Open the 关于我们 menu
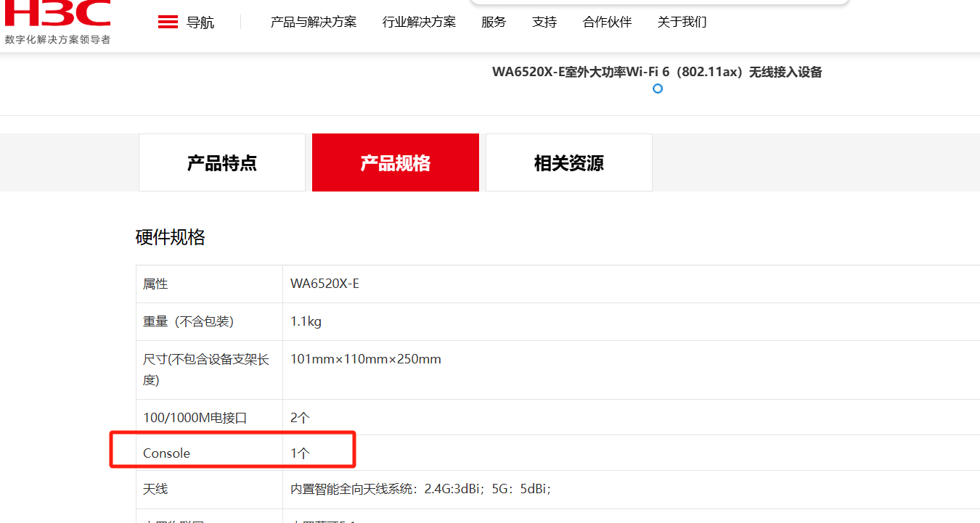 (682, 22)
